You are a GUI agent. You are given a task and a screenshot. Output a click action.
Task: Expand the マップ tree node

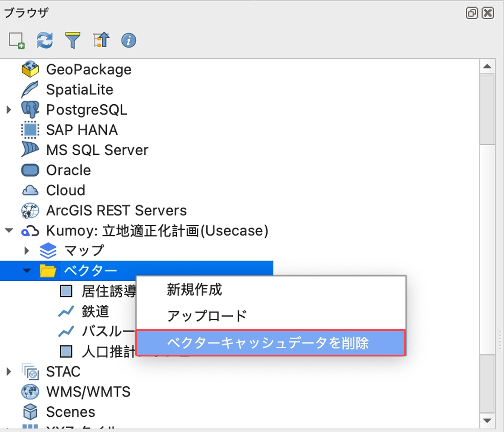(27, 250)
